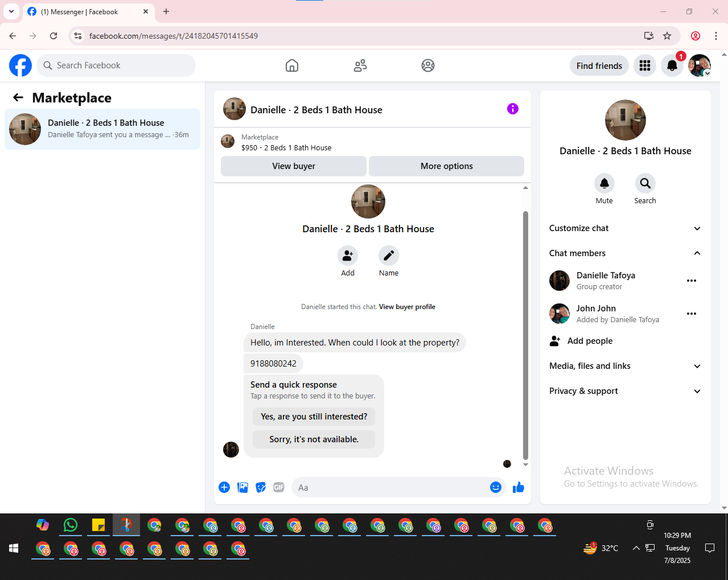Click John John in chat members
Image resolution: width=728 pixels, height=580 pixels.
[x=596, y=308]
